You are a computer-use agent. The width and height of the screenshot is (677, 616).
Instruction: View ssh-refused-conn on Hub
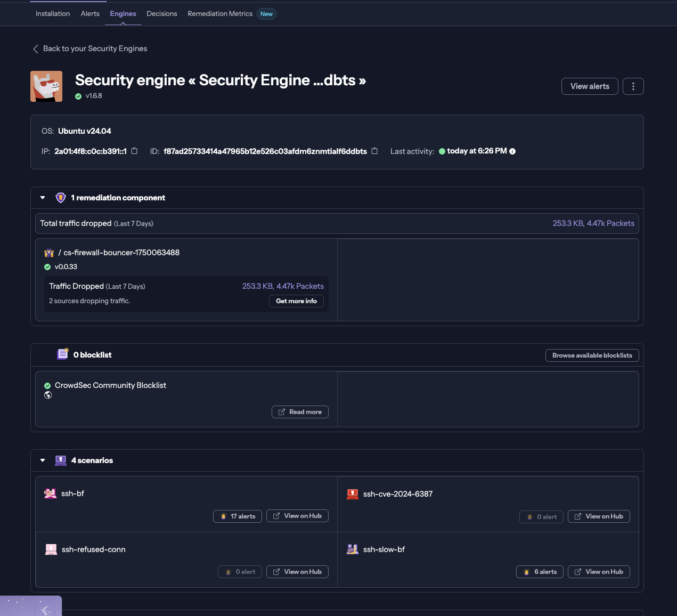297,572
